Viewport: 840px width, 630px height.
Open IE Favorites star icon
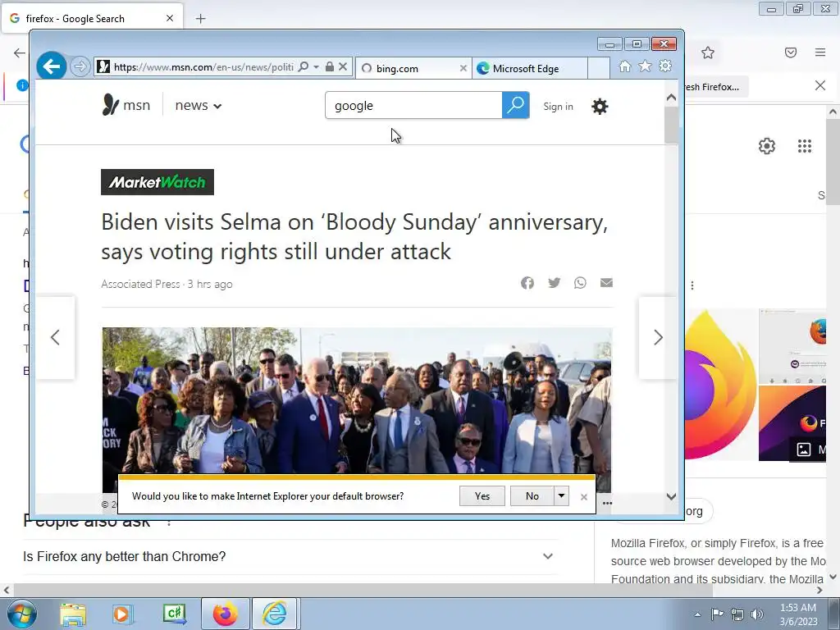click(x=645, y=66)
